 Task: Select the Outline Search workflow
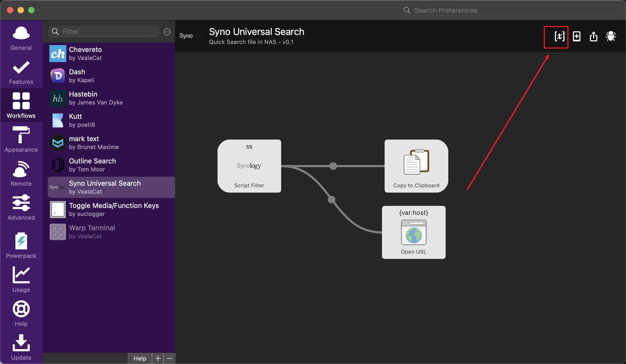tap(111, 165)
